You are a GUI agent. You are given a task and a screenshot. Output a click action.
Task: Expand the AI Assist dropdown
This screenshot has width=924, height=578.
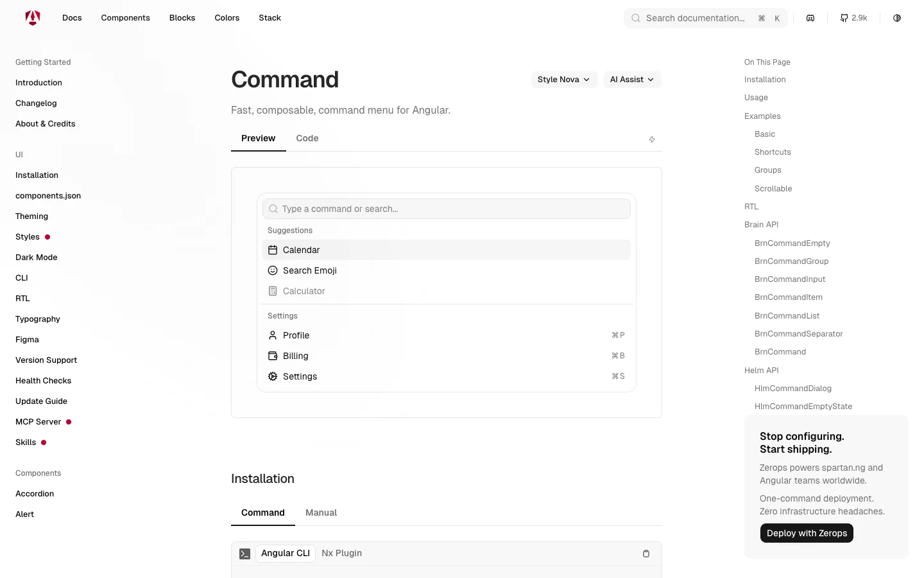[x=632, y=80]
